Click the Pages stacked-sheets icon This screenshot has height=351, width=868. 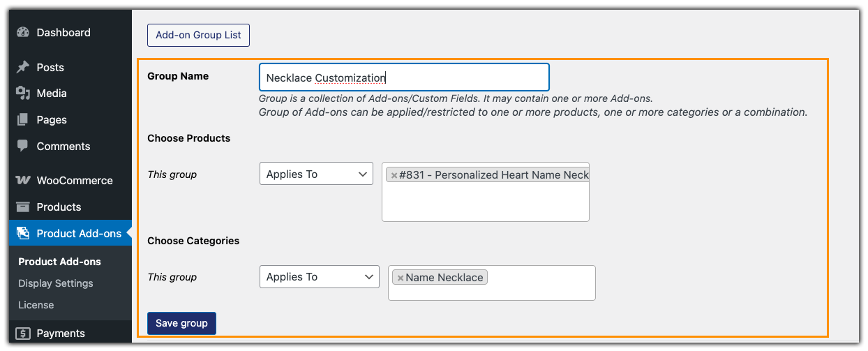click(x=23, y=120)
